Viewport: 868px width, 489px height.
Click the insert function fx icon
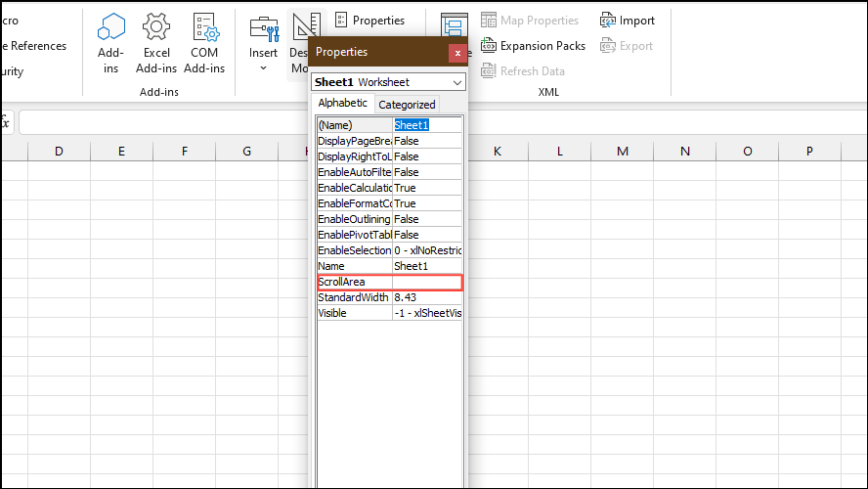click(5, 122)
